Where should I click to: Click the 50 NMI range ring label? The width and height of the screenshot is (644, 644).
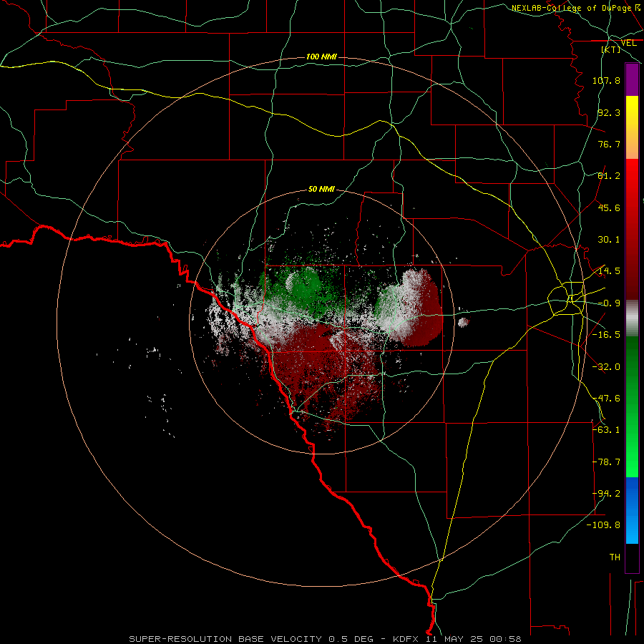click(321, 190)
